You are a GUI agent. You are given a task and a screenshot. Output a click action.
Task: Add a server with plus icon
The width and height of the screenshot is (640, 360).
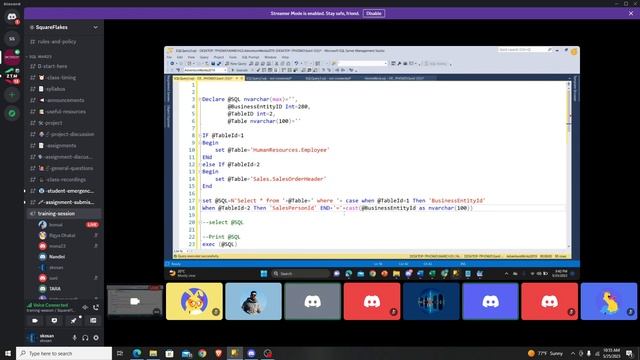[x=12, y=95]
